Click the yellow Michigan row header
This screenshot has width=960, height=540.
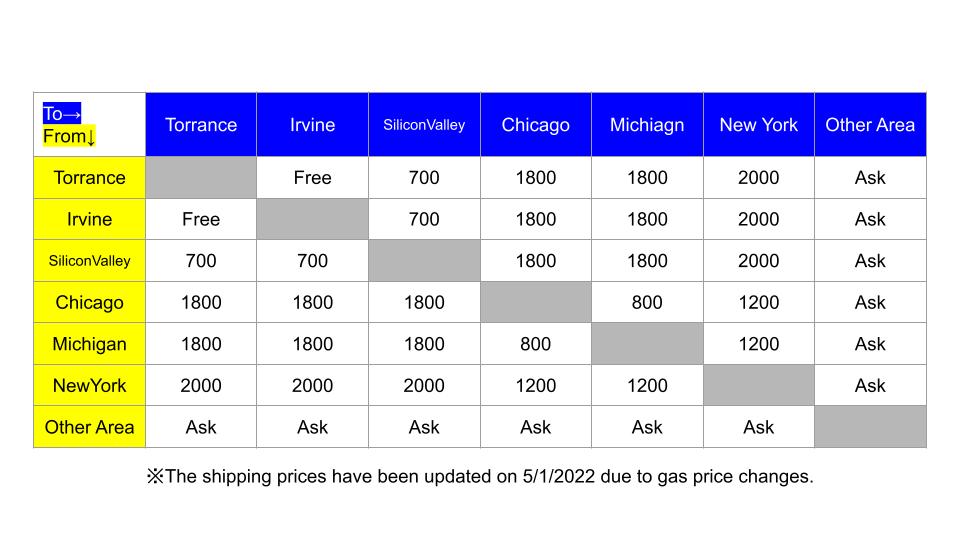(89, 344)
